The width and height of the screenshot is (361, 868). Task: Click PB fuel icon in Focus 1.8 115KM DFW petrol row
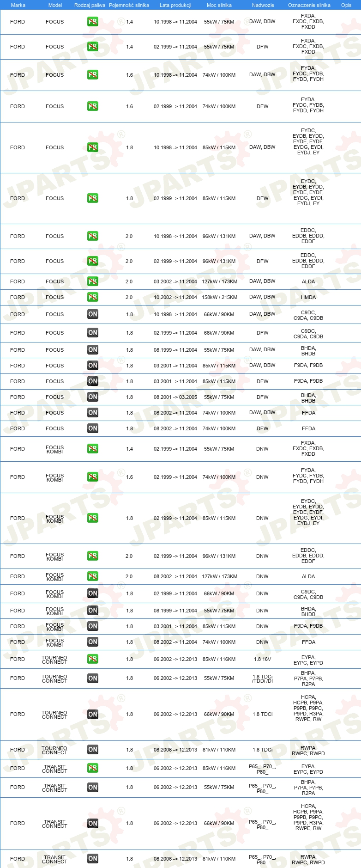tap(93, 198)
